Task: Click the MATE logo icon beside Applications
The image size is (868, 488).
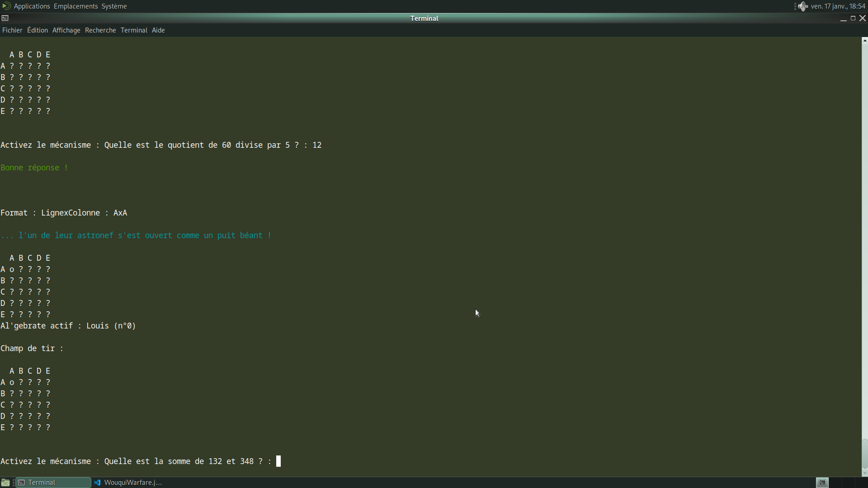Action: (x=6, y=6)
